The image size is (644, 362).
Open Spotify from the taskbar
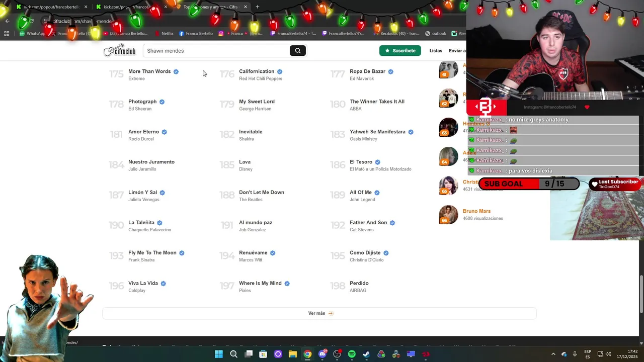click(x=352, y=354)
